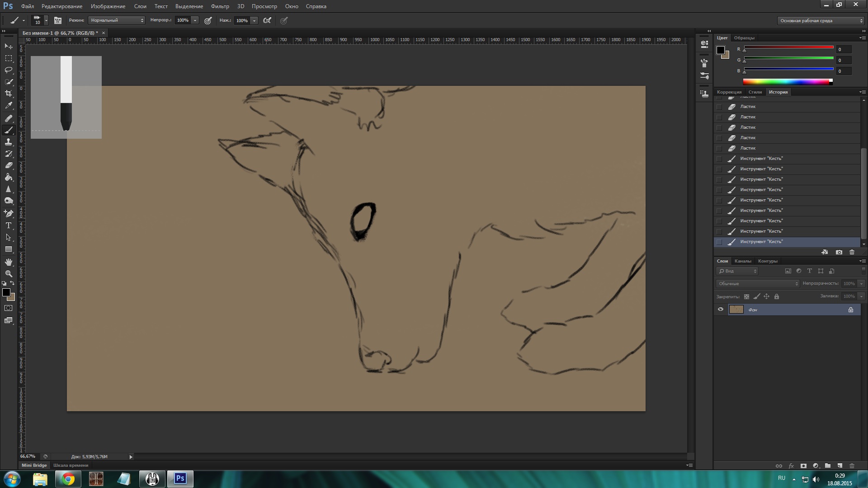Viewport: 868px width, 488px height.
Task: Select the Quick Selection tool
Action: (x=9, y=82)
